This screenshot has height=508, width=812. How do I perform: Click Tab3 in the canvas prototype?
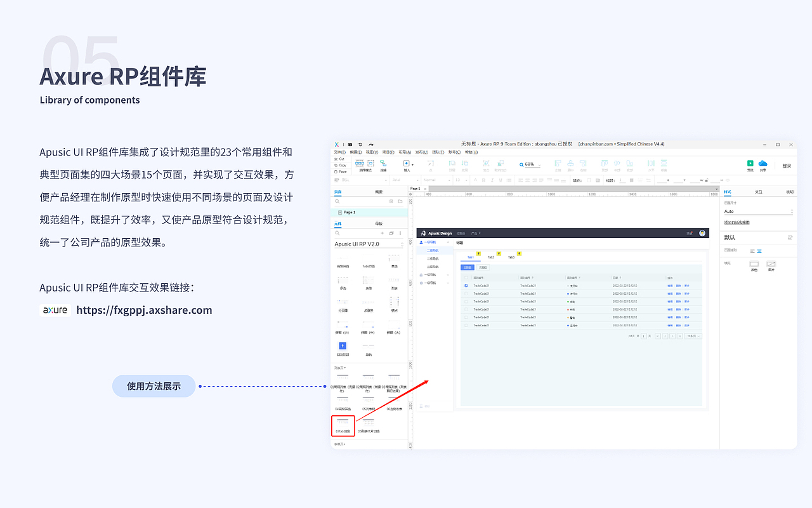tap(511, 257)
